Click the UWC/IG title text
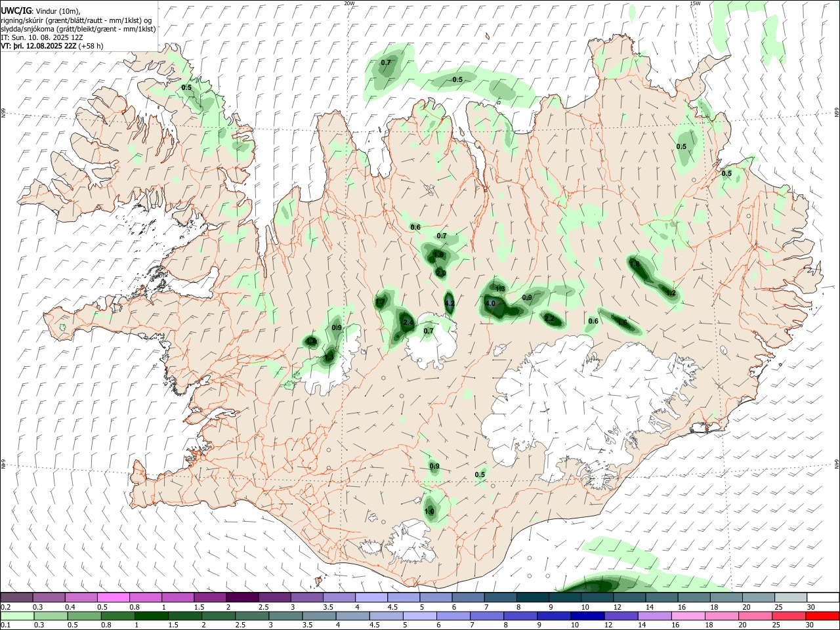 click(x=16, y=11)
